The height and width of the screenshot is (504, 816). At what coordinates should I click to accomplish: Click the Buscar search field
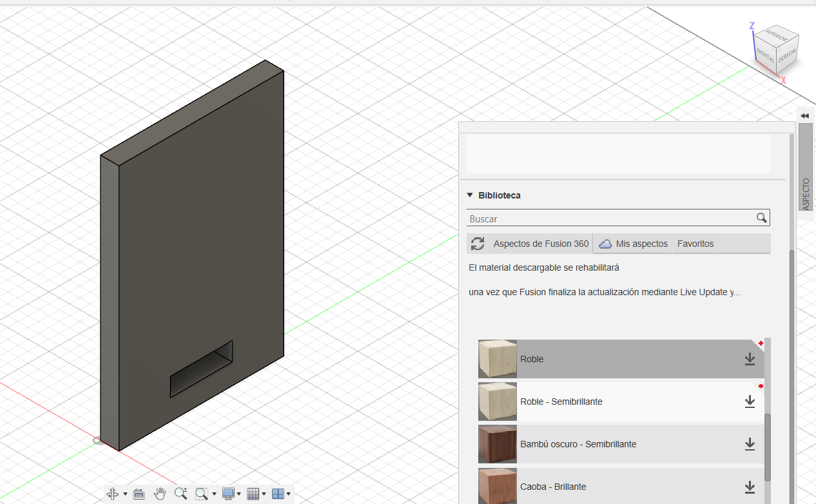click(611, 218)
